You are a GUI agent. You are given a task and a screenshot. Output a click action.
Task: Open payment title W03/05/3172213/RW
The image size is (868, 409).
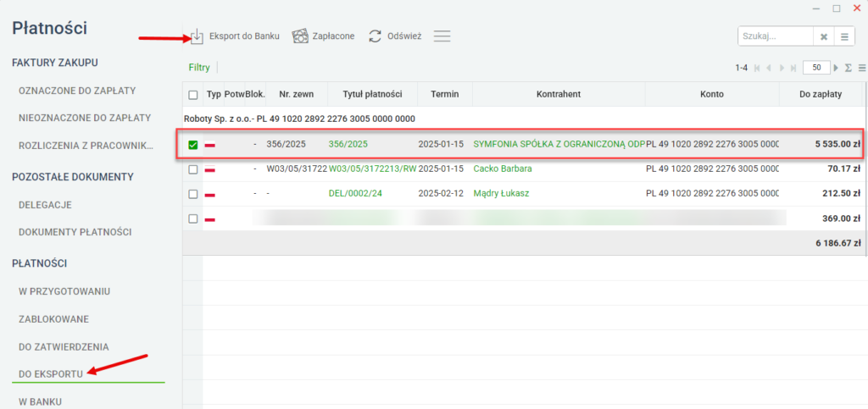tap(373, 169)
